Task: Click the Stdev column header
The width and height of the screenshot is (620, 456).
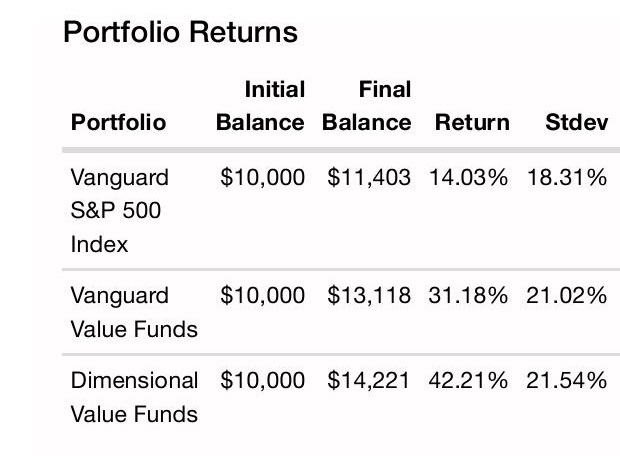Action: pos(577,123)
